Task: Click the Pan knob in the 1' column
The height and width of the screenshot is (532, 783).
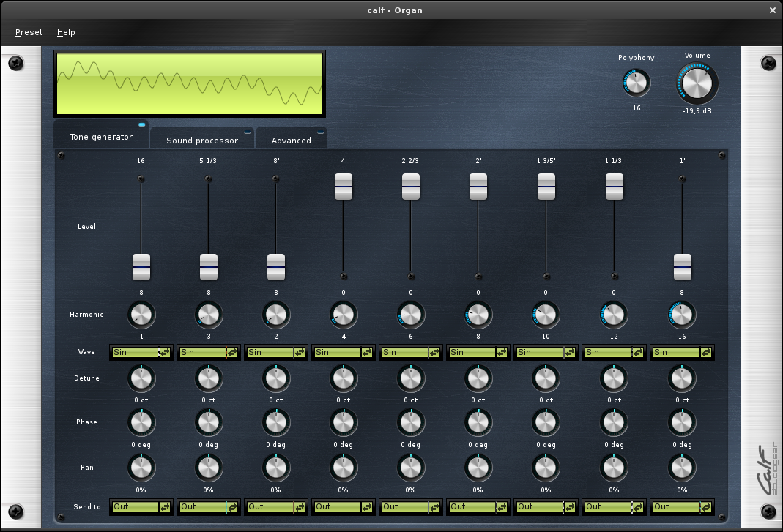Action: coord(682,468)
